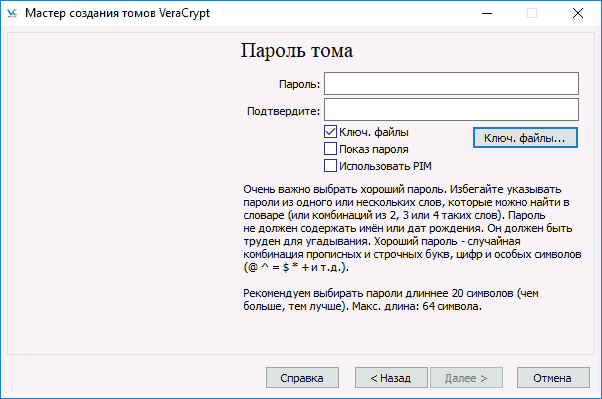Viewport: 602px width, 399px height.
Task: Cancel the wizard with Отмена
Action: 553,378
